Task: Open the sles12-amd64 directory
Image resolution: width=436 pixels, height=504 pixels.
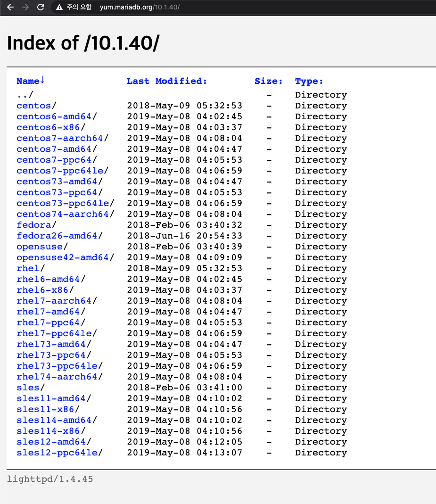Action: point(51,442)
